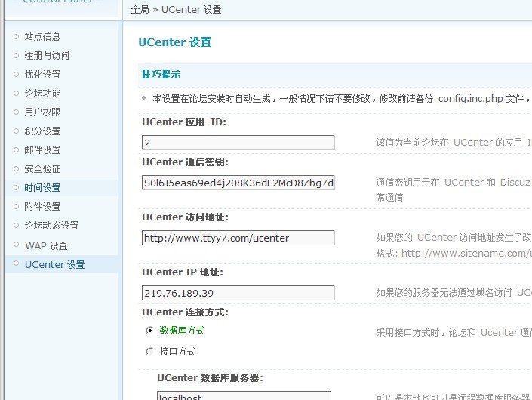Click the UCenter 通信密钥 label

coord(185,162)
